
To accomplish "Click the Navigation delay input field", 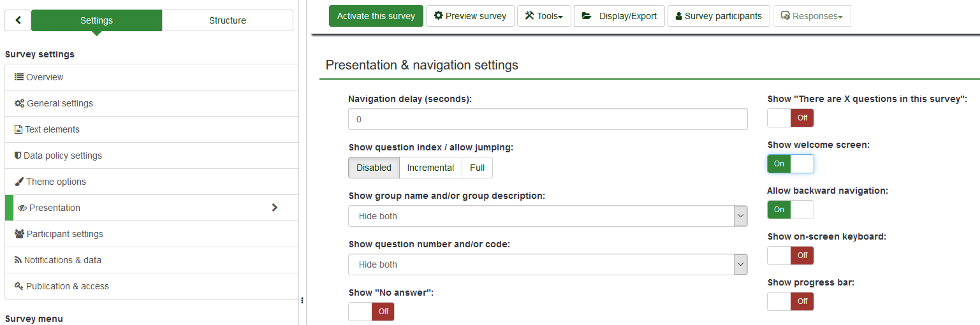I will pos(548,119).
